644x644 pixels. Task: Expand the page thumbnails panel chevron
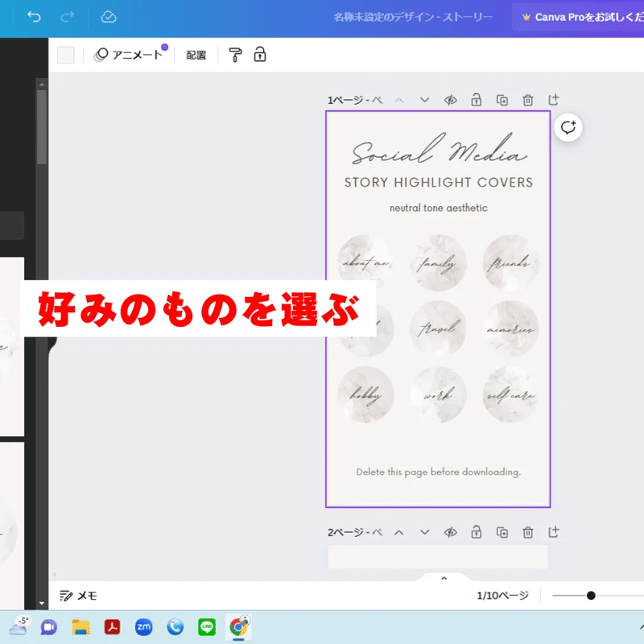click(x=444, y=578)
